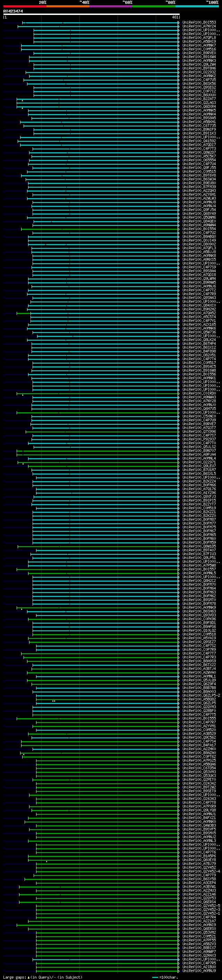Select the UniRef100_B2KZZ4 label

click(x=199, y=481)
